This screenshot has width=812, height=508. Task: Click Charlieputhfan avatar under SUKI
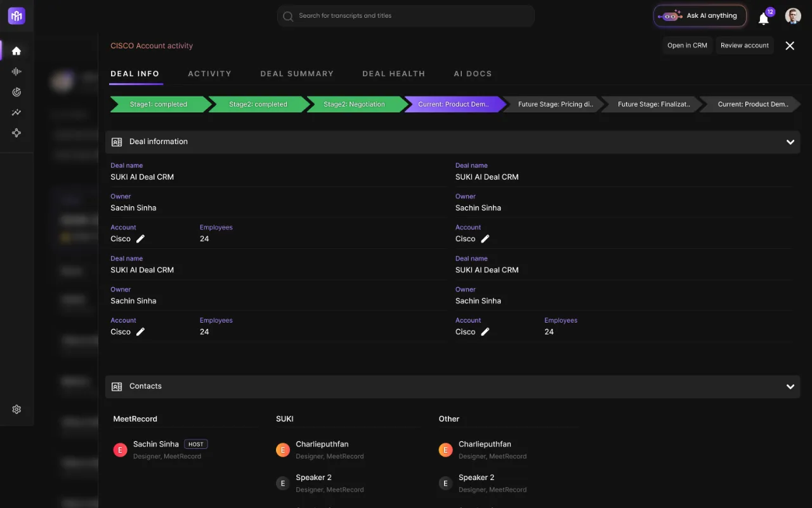[283, 450]
